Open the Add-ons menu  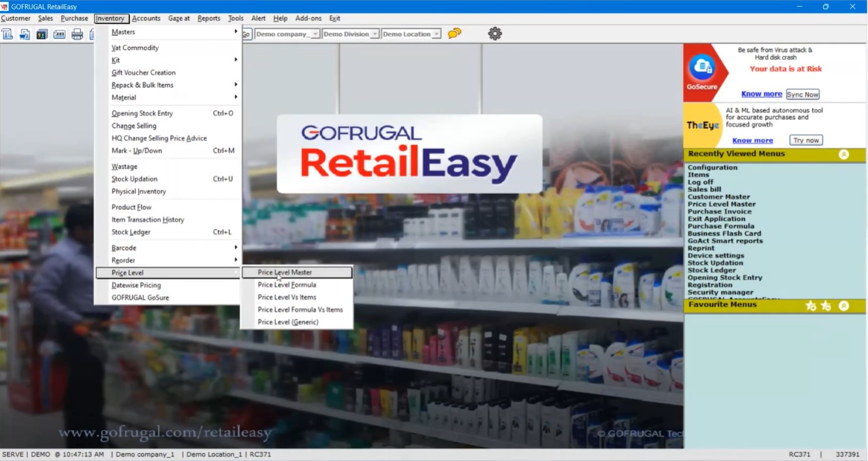[x=308, y=18]
